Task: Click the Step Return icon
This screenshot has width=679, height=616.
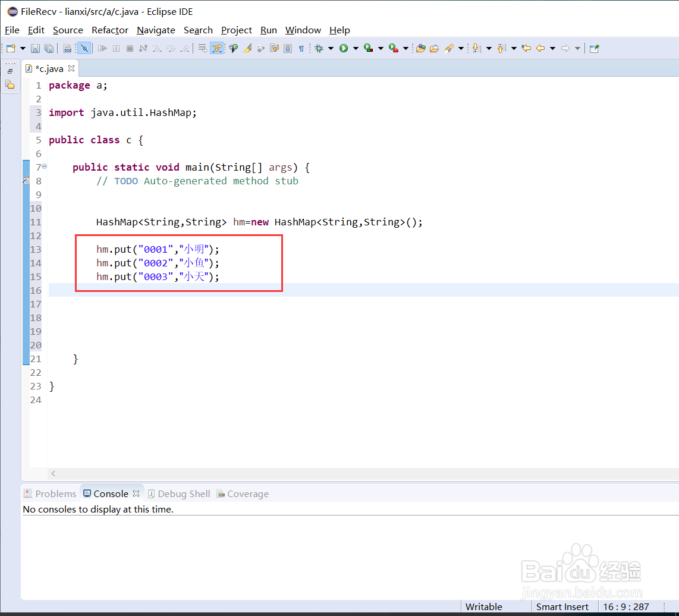Action: coord(185,49)
